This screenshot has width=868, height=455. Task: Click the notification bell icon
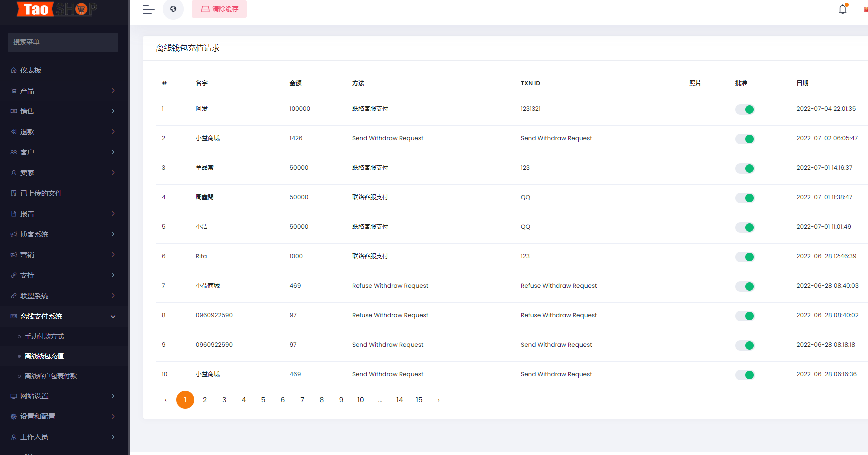tap(842, 9)
